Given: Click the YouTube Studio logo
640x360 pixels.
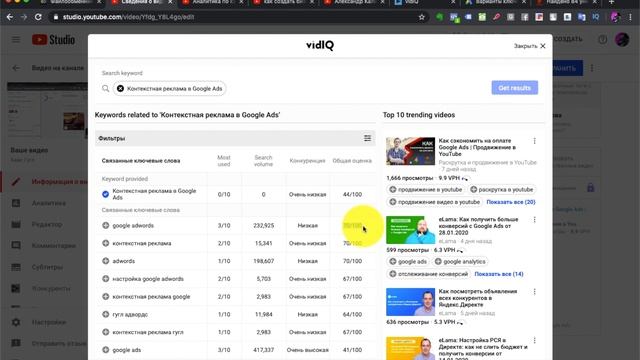Looking at the screenshot, I should pyautogui.click(x=53, y=40).
